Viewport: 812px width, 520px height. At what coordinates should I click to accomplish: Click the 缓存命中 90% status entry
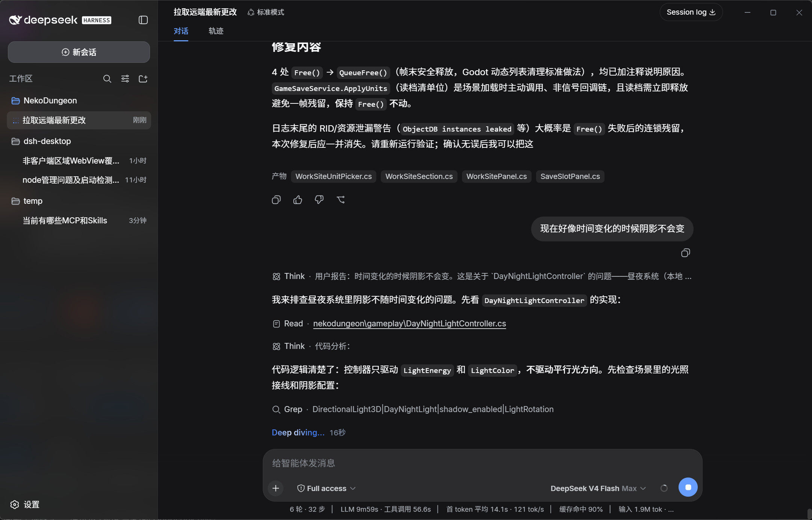click(x=581, y=509)
